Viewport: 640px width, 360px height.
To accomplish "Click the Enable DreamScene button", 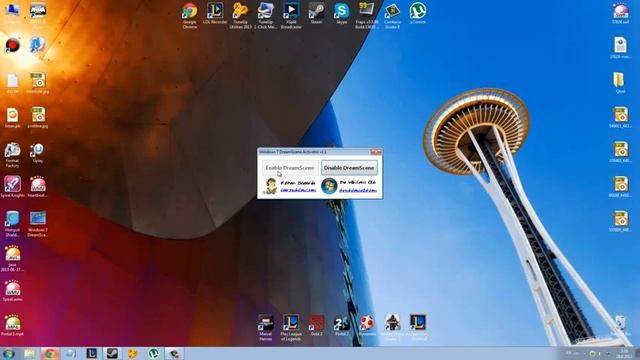I will tap(290, 168).
